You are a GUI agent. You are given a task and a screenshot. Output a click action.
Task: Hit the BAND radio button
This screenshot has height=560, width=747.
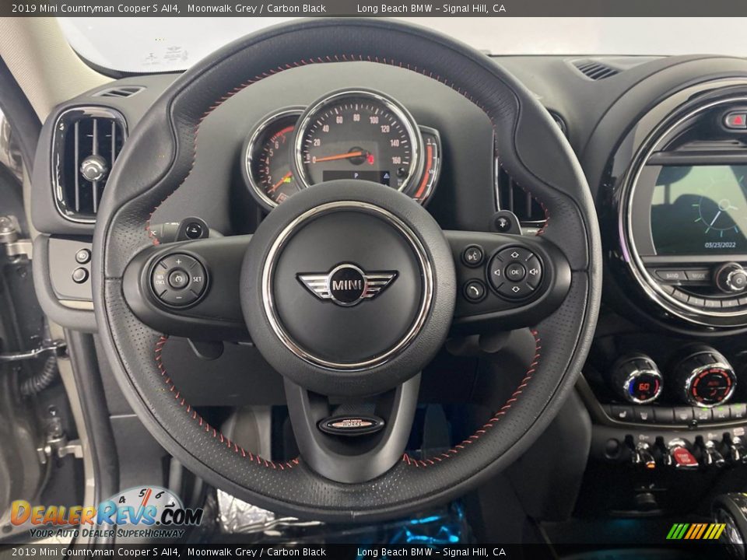coord(672,275)
